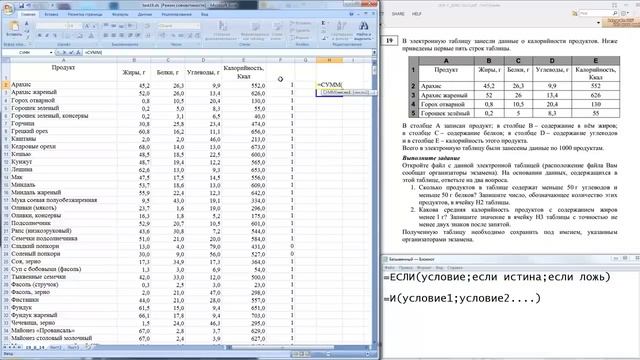Open search options dropdown in PDF viewer
Viewport: 640px width, 360px height.
point(628,13)
